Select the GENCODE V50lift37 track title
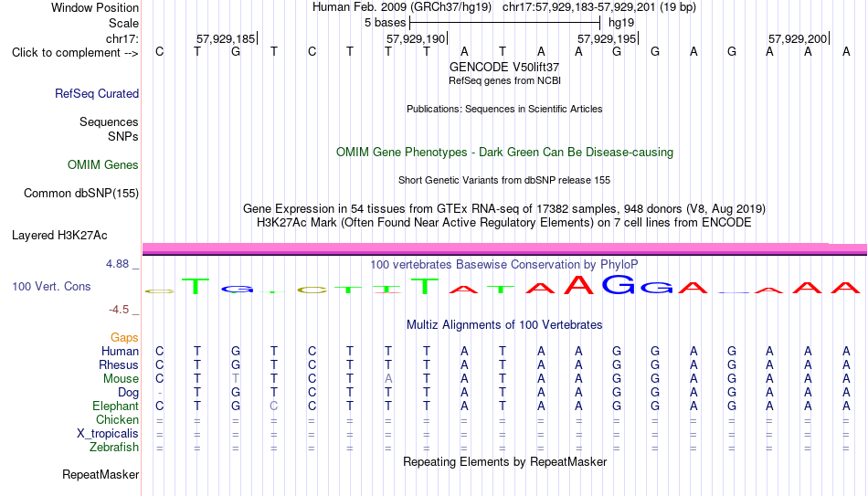Screen dimensions: 868x496 (504, 67)
